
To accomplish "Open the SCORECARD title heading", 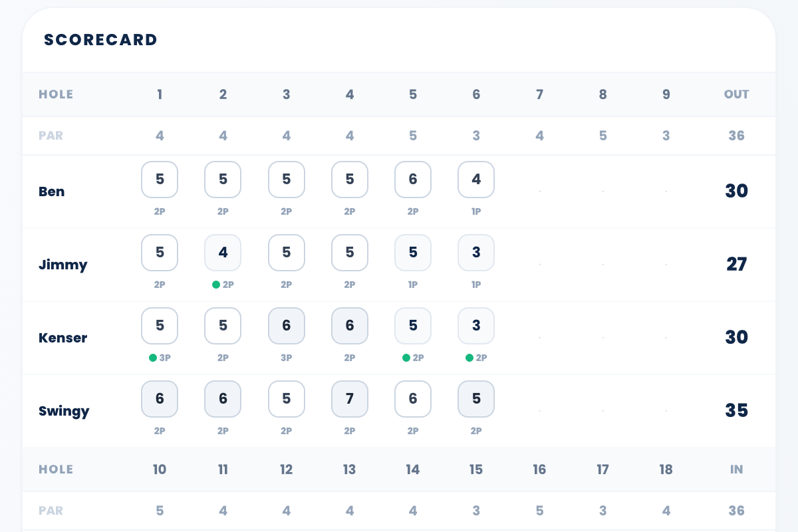I will [x=100, y=40].
